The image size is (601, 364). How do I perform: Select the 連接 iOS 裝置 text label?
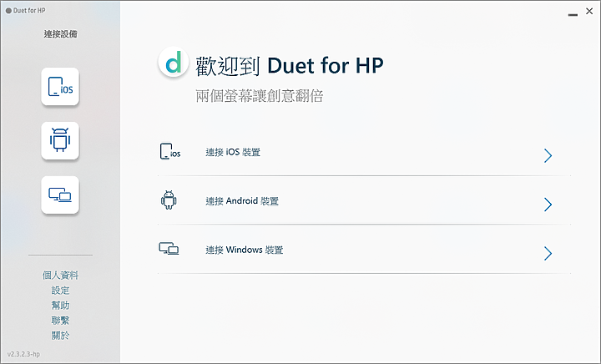coord(233,152)
